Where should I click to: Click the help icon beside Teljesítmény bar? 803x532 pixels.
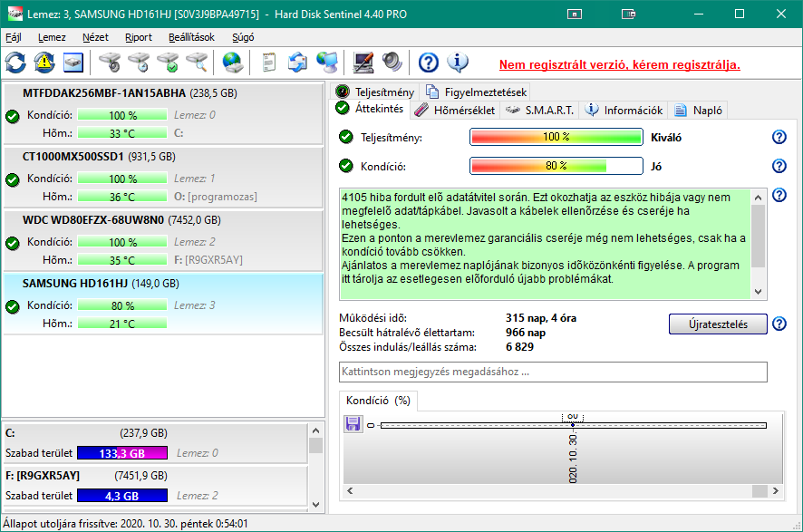(779, 137)
